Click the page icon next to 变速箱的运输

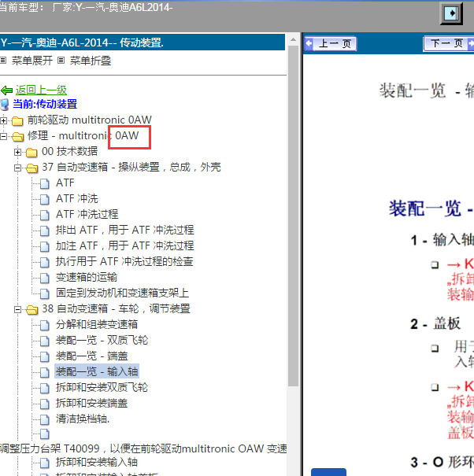45,278
